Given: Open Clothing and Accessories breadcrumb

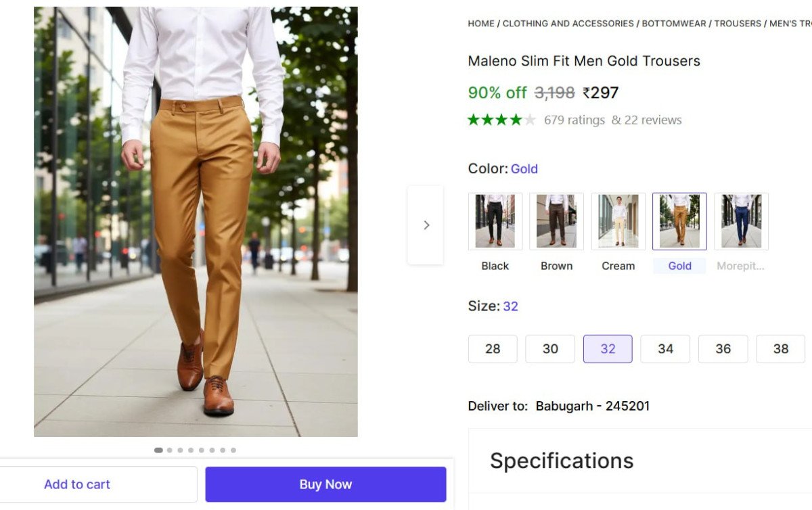Looking at the screenshot, I should tap(568, 24).
